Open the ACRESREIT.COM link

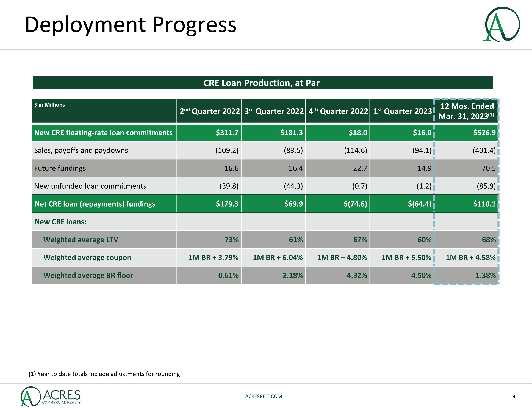264,396
